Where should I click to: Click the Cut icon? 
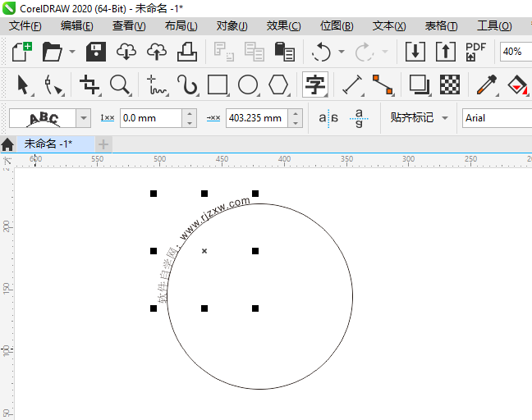coord(223,52)
